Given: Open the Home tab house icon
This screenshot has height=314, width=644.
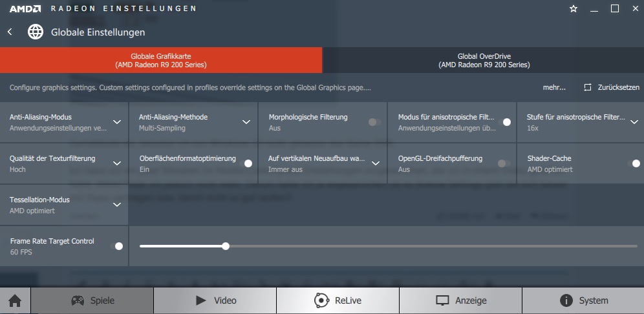Looking at the screenshot, I should (15, 300).
